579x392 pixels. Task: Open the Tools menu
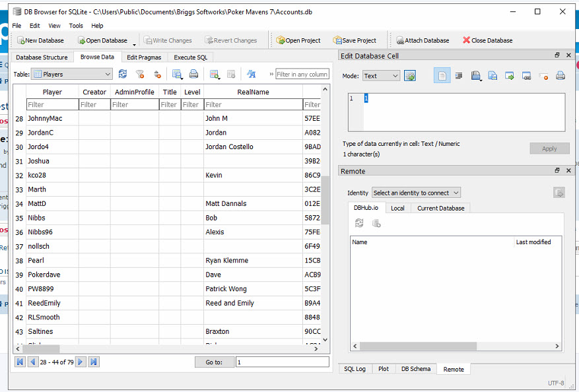coord(76,26)
